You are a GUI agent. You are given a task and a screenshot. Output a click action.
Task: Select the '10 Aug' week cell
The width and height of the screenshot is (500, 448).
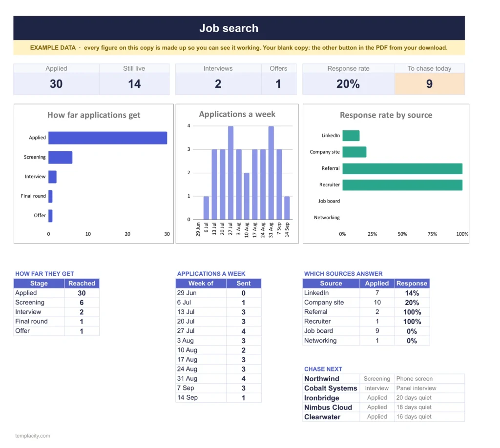pos(201,350)
